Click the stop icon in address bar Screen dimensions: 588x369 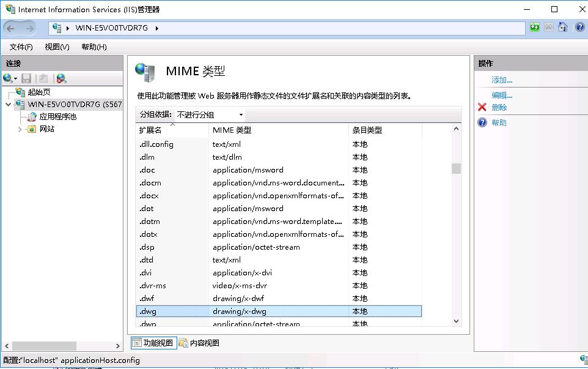click(x=549, y=27)
